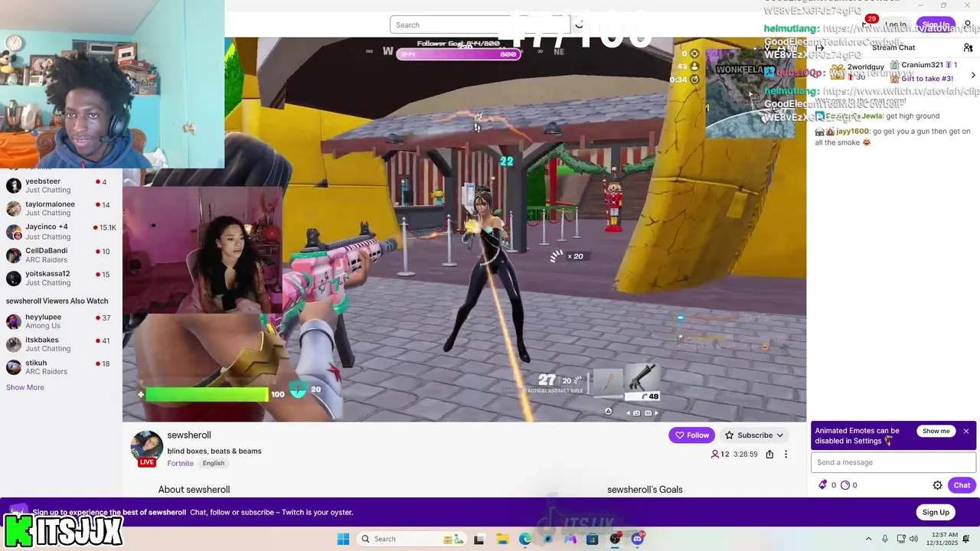Image resolution: width=980 pixels, height=551 pixels.
Task: Open Discord from the taskbar
Action: pos(638,539)
